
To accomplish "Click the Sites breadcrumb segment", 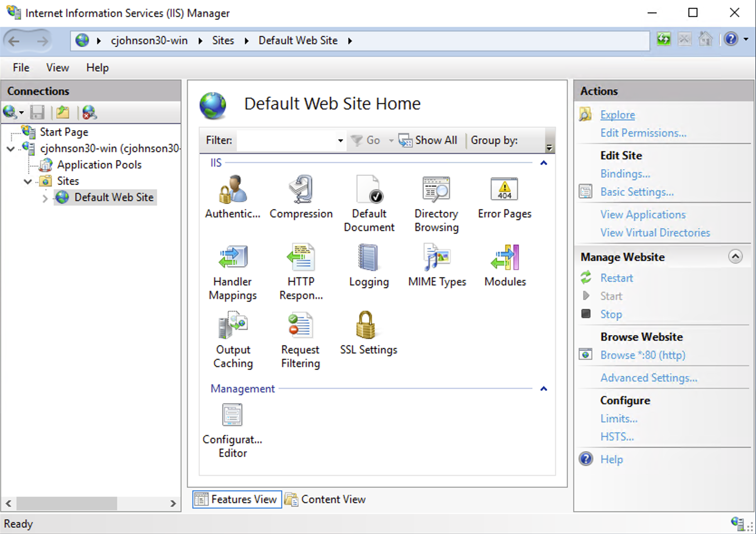I will coord(223,40).
